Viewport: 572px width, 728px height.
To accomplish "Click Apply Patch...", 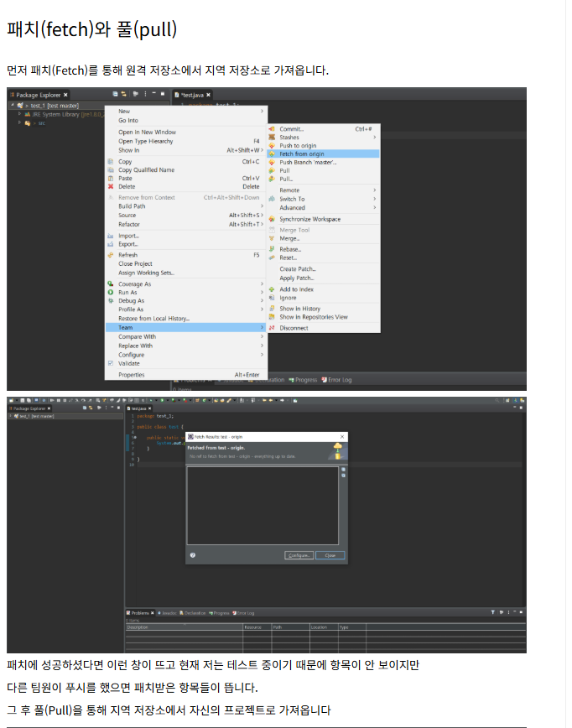I will coord(297,278).
